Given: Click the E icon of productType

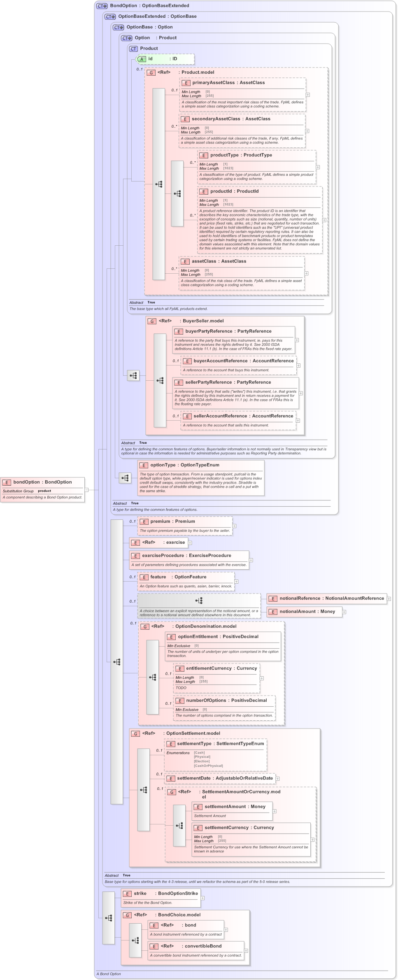Looking at the screenshot, I should pos(204,156).
